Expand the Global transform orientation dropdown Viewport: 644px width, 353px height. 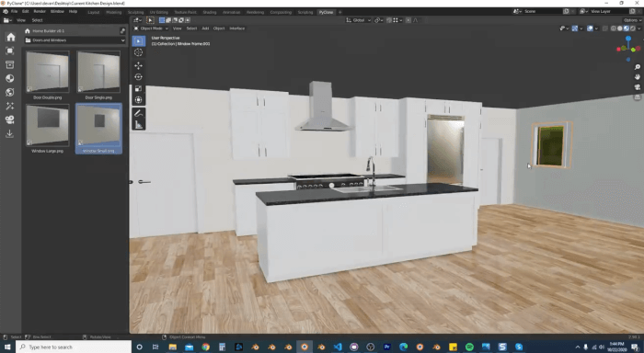(358, 20)
